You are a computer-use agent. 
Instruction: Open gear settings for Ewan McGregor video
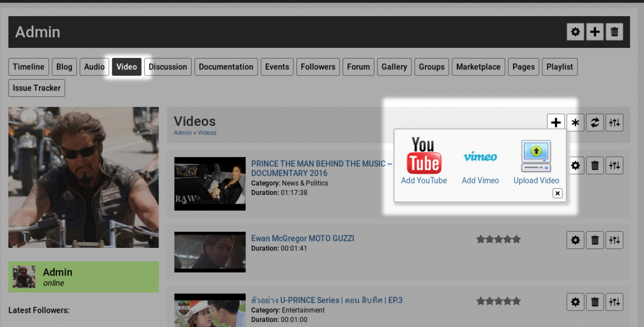576,240
